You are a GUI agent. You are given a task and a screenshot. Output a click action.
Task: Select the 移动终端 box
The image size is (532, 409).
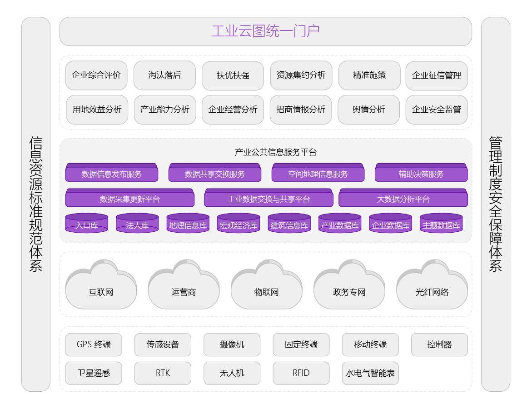coord(370,344)
